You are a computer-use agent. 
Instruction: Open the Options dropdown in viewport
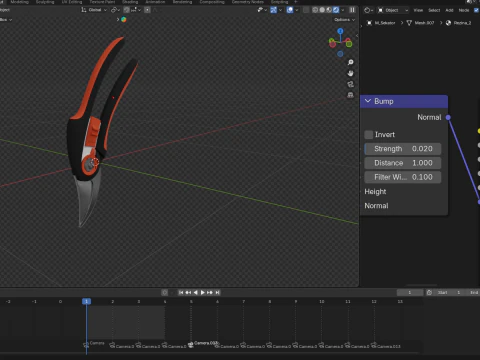click(x=345, y=20)
